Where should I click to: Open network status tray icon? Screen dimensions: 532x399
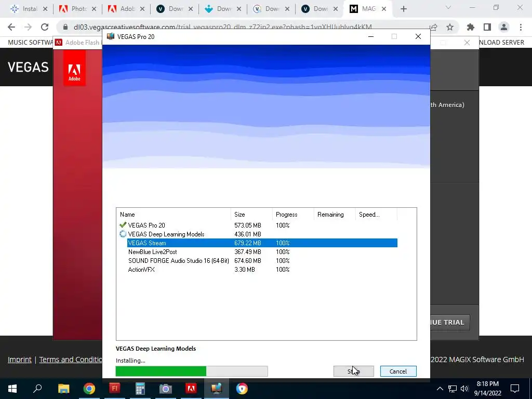click(x=453, y=389)
